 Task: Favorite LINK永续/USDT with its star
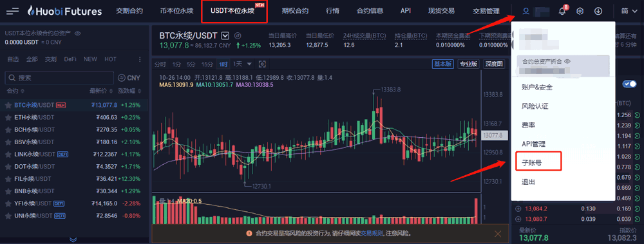pyautogui.click(x=8, y=155)
